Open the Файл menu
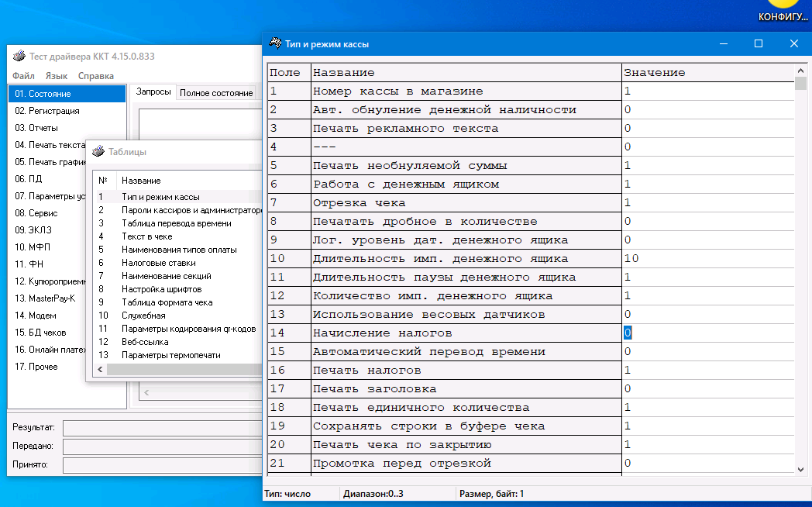This screenshot has width=812, height=507. coord(23,76)
